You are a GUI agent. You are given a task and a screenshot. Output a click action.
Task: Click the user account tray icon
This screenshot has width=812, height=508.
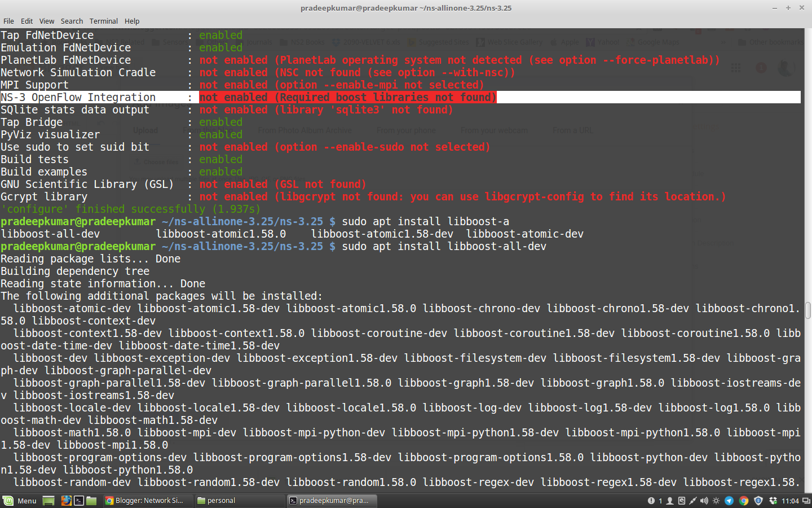(670, 501)
